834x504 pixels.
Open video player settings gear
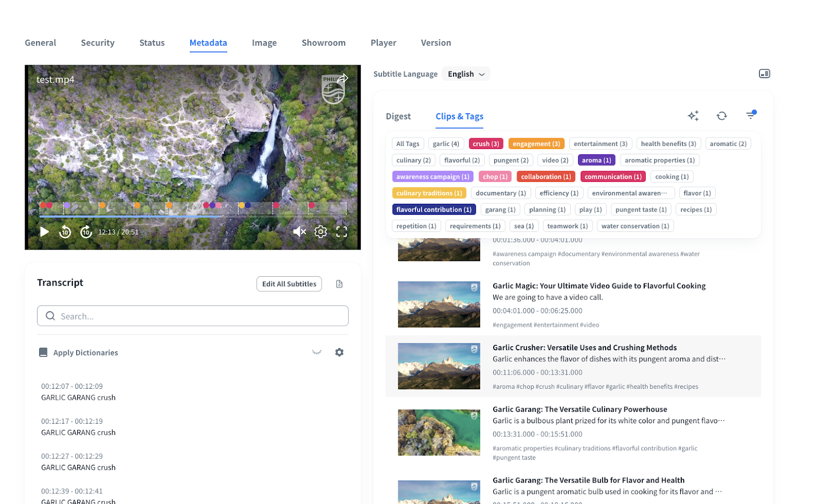click(x=321, y=232)
